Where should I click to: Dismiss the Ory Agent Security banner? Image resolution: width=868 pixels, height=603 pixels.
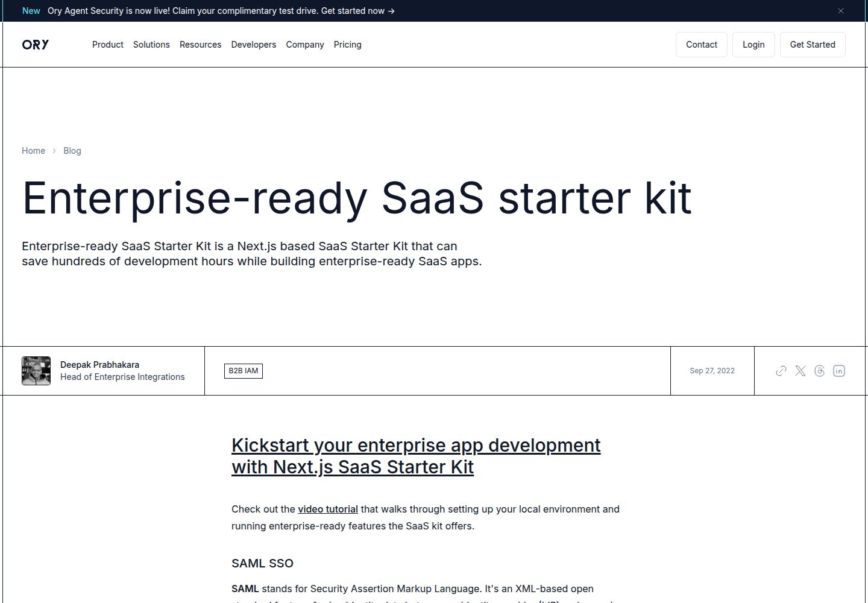click(x=841, y=11)
